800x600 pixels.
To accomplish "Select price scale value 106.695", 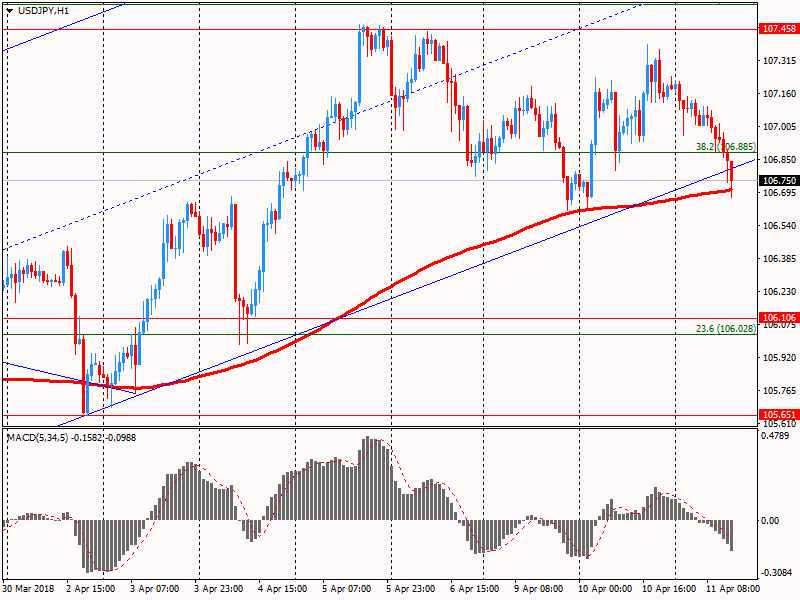I will [779, 192].
